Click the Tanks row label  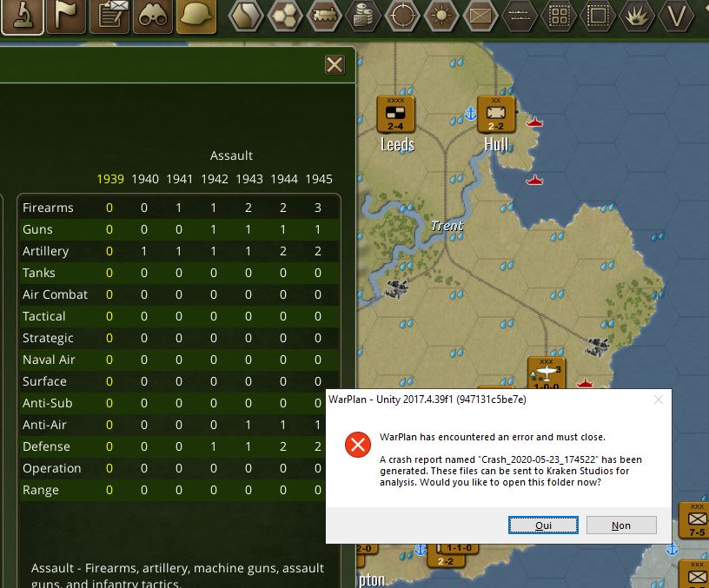[x=39, y=273]
